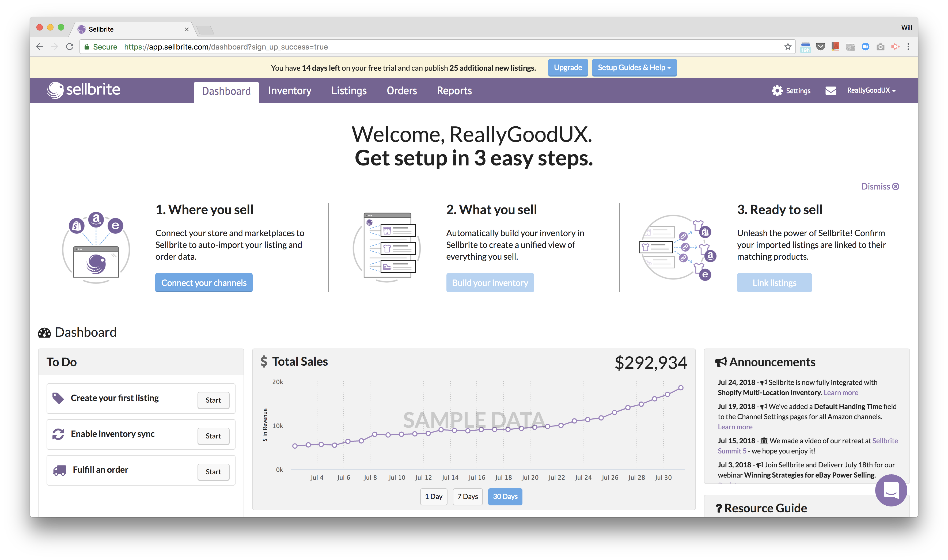Open messages via the envelope icon
Image resolution: width=948 pixels, height=560 pixels.
830,90
